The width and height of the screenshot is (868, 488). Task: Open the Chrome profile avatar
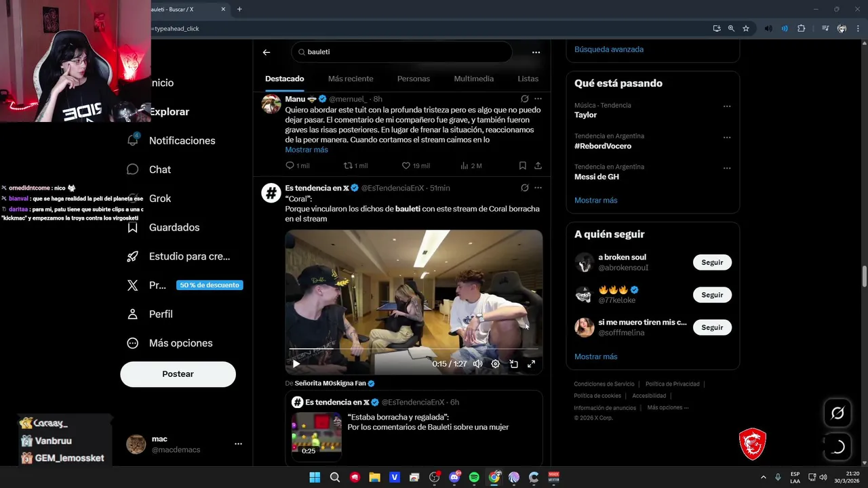coord(842,28)
